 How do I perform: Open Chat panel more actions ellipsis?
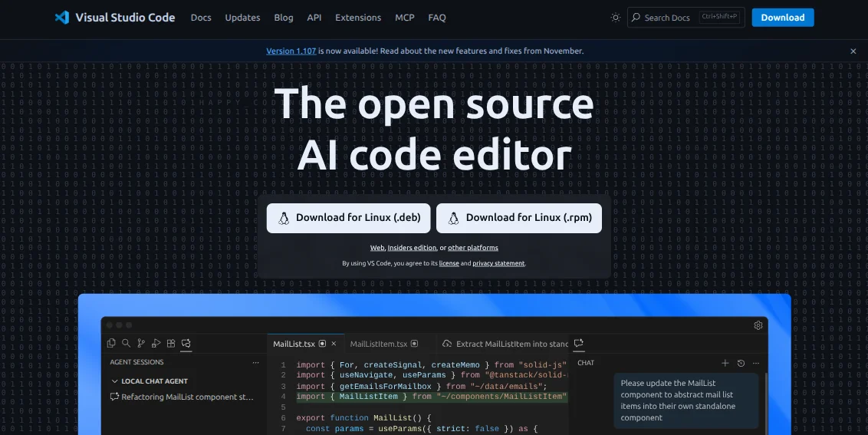pos(756,363)
